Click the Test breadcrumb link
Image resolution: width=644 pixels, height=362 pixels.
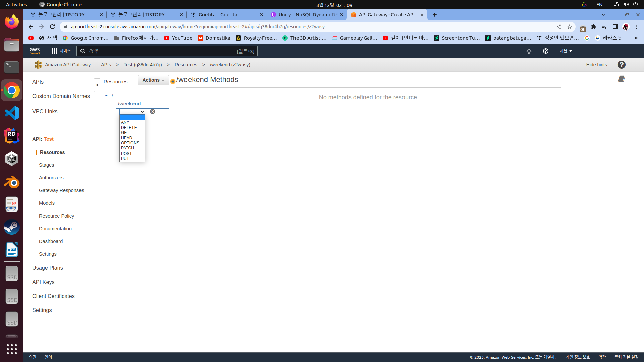pyautogui.click(x=143, y=65)
